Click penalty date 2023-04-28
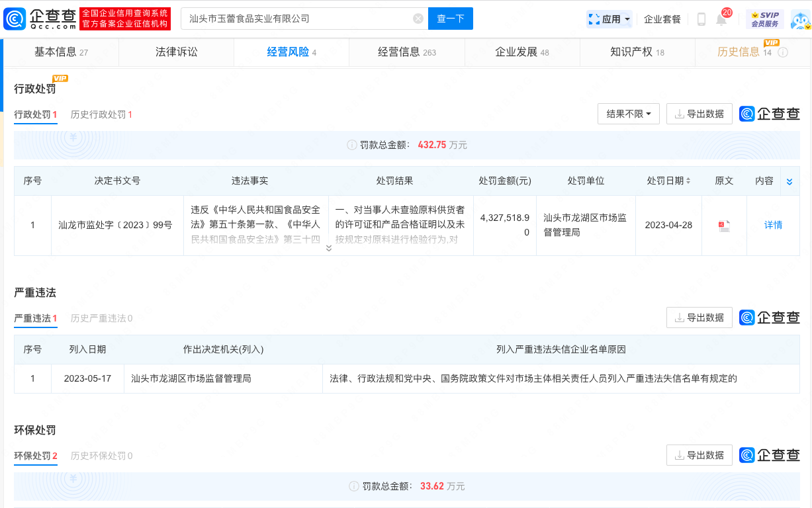The width and height of the screenshot is (812, 508). 668,225
